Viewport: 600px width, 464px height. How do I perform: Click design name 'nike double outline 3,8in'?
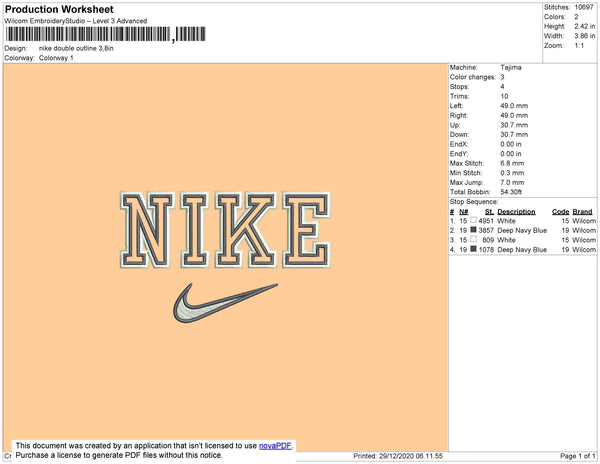(76, 49)
